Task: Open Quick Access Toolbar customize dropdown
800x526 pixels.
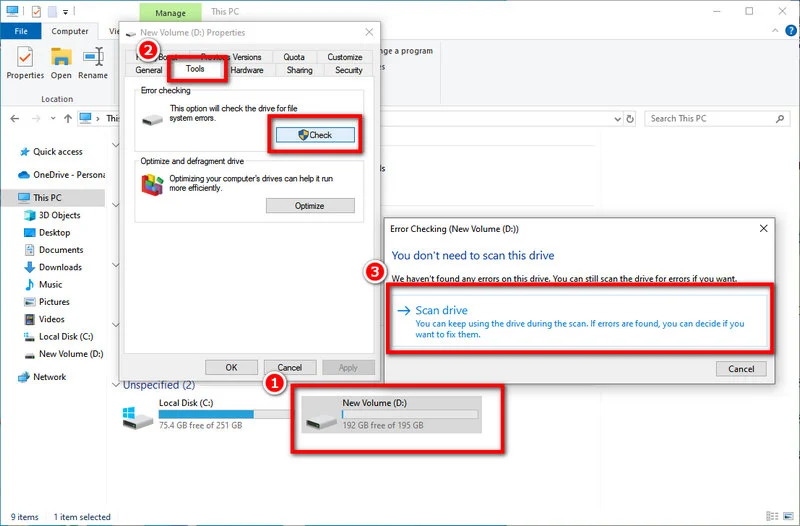Action: tap(65, 11)
